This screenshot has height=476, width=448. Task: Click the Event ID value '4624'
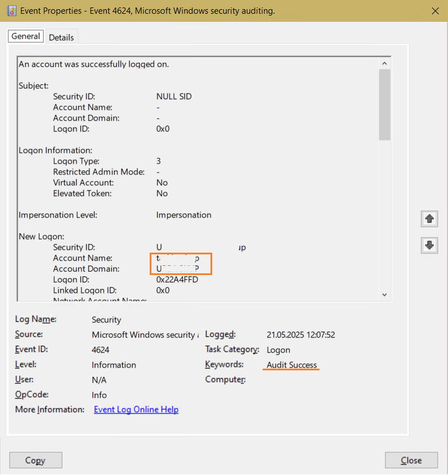100,350
